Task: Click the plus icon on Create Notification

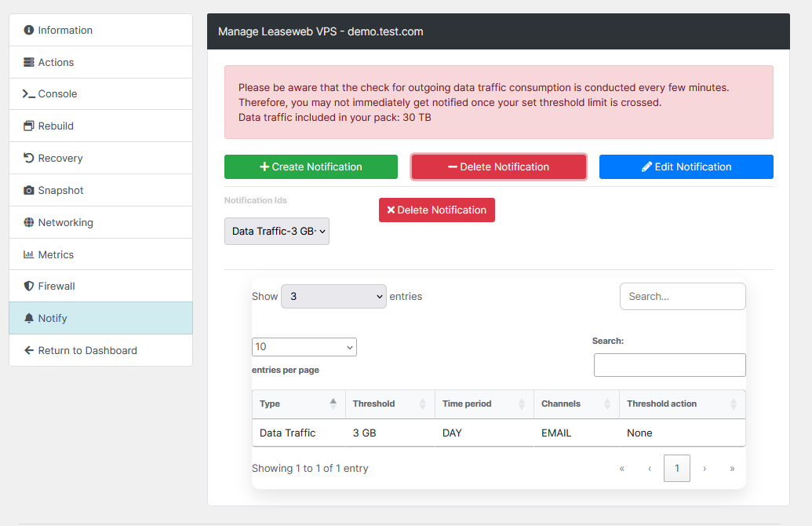Action: pyautogui.click(x=264, y=167)
